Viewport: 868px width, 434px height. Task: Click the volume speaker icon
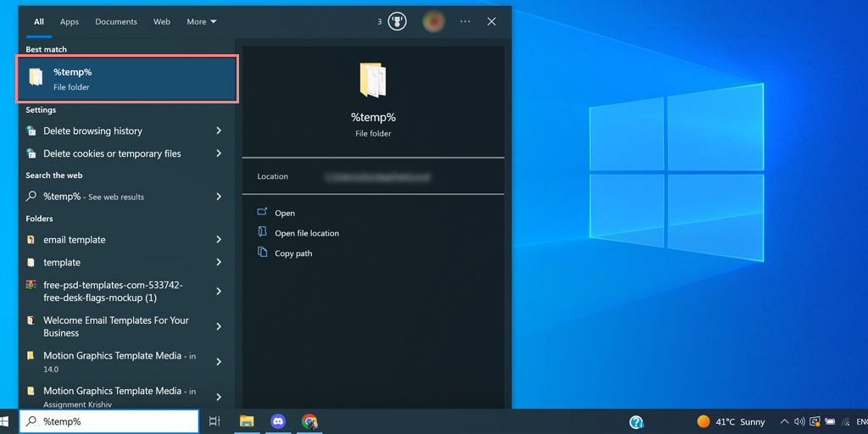pos(799,422)
